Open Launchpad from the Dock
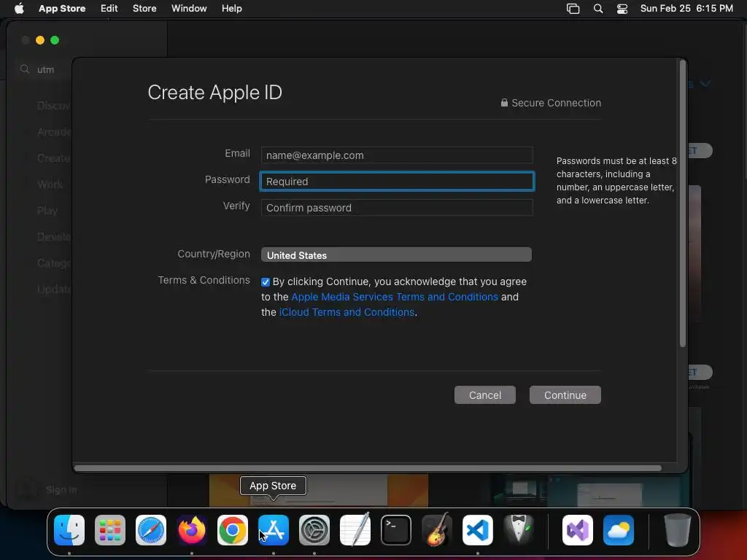Viewport: 747px width, 560px height. (110, 530)
